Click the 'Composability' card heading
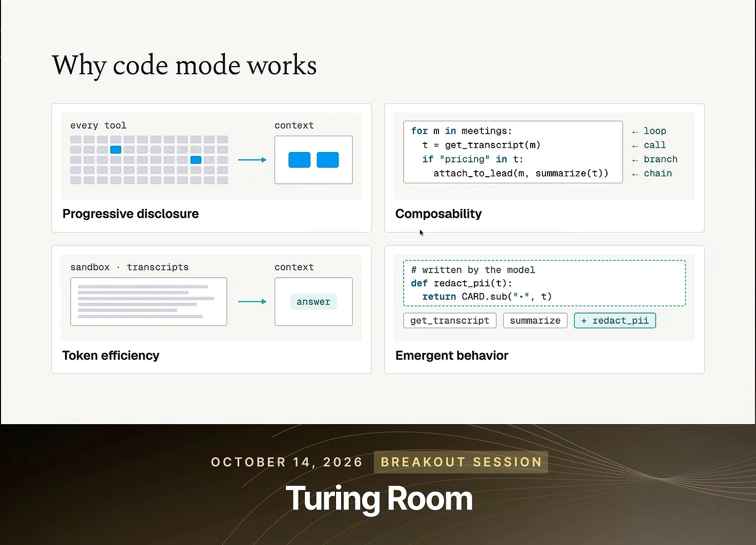Viewport: 756px width, 545px height. coord(438,214)
